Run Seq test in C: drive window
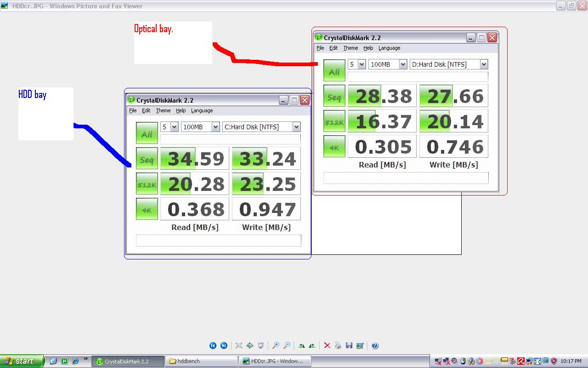 (147, 159)
